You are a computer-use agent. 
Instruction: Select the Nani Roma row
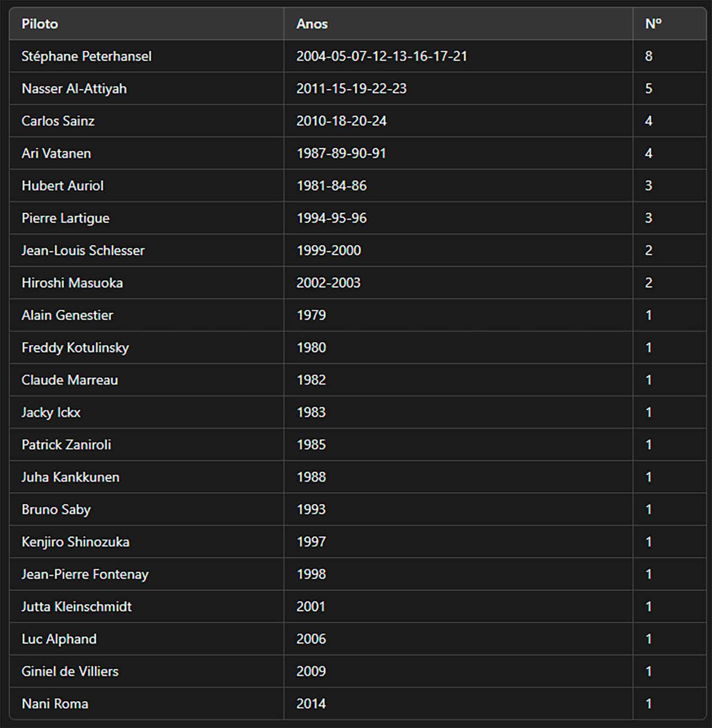pos(55,703)
